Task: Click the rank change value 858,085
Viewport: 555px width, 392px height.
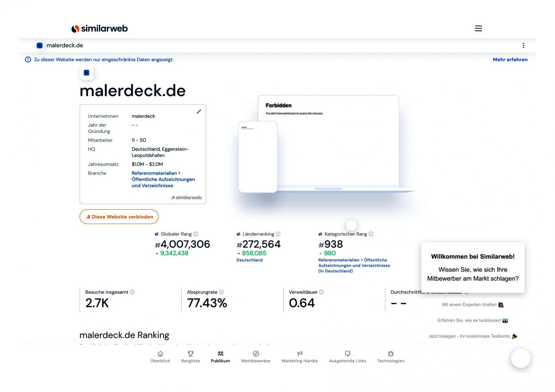Action: coord(254,253)
